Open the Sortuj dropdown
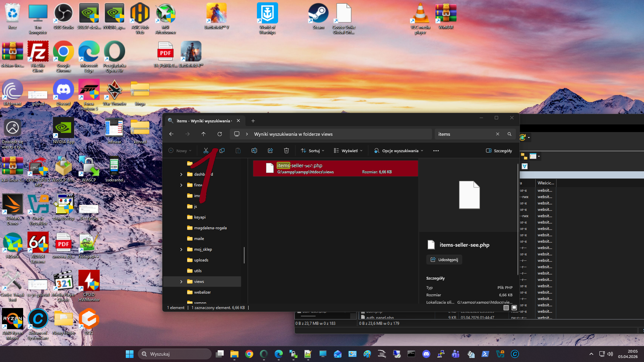 click(x=313, y=151)
